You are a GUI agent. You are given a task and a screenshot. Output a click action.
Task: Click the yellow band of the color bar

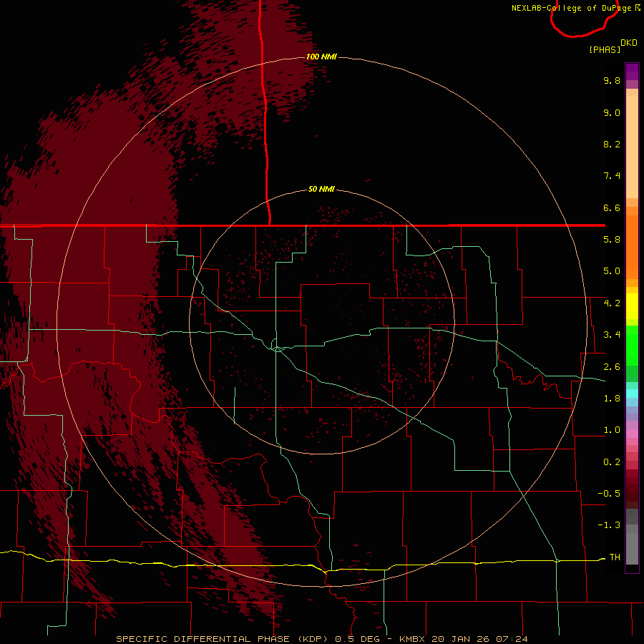pos(632,306)
